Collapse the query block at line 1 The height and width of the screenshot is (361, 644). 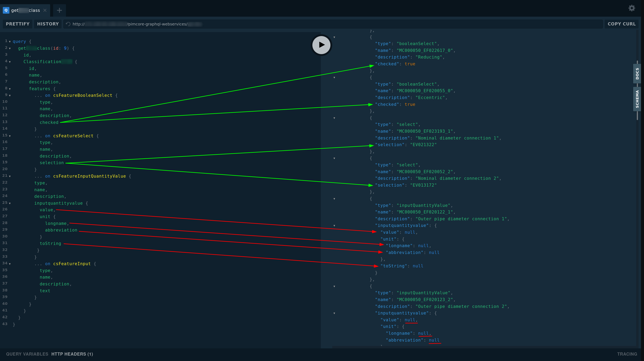tap(10, 42)
